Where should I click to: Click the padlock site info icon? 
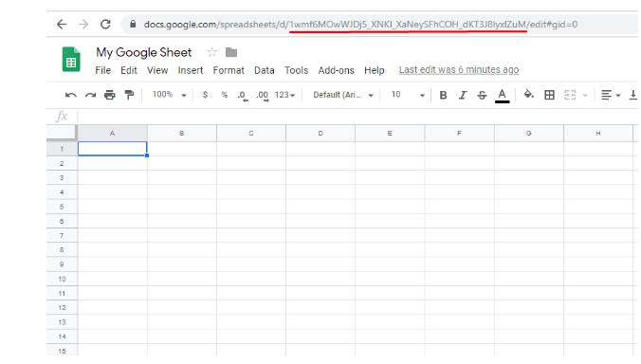pos(133,25)
